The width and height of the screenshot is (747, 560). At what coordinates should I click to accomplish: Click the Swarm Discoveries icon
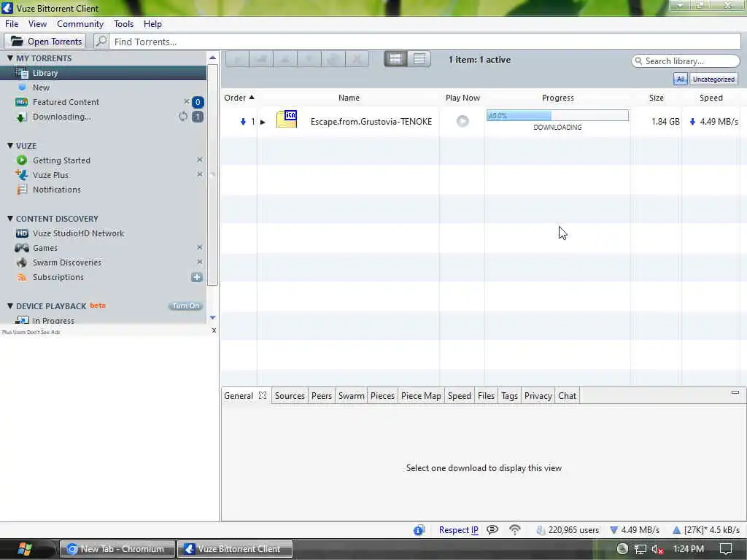(x=22, y=262)
